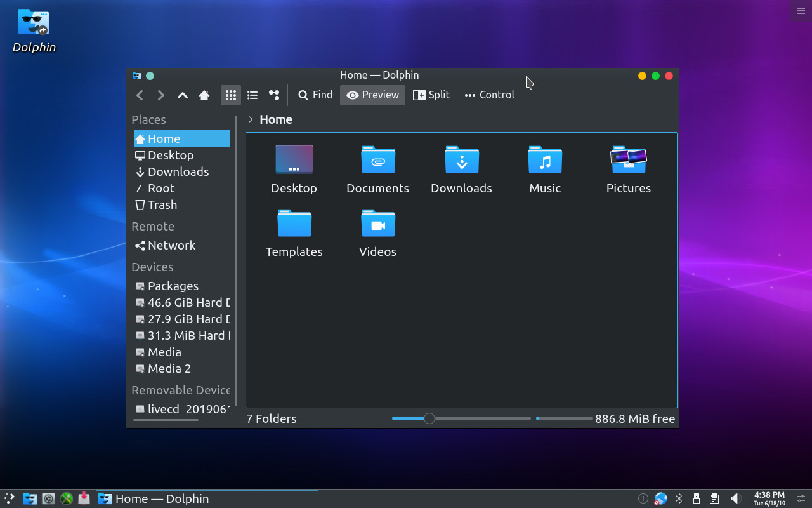Image resolution: width=812 pixels, height=508 pixels.
Task: Switch to Icons view mode
Action: [x=231, y=95]
